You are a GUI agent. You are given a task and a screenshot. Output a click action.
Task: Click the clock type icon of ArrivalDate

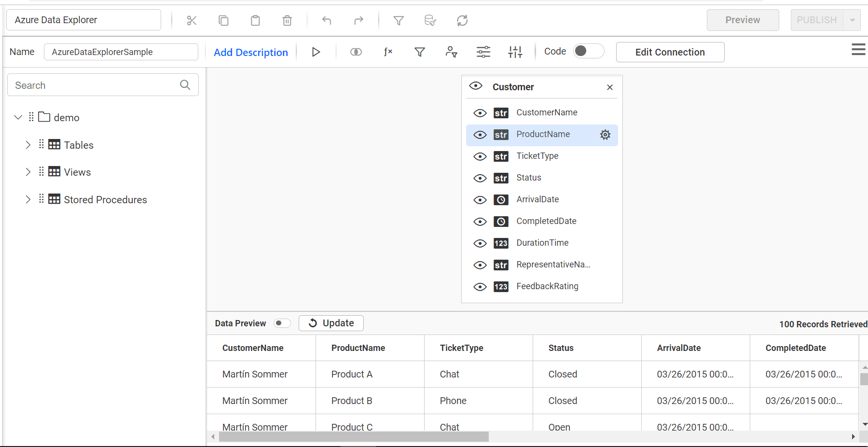tap(501, 200)
